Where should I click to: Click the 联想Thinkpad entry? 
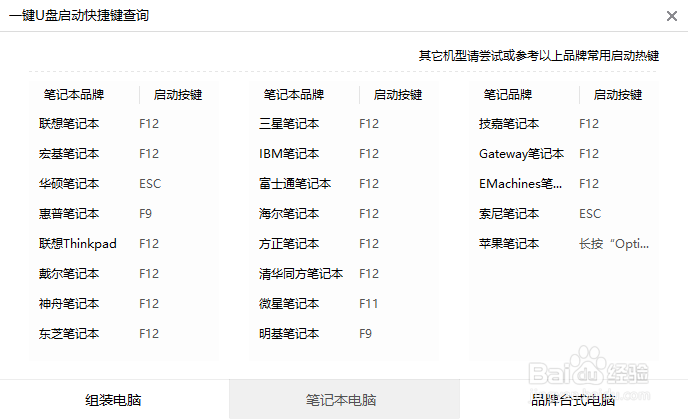78,244
